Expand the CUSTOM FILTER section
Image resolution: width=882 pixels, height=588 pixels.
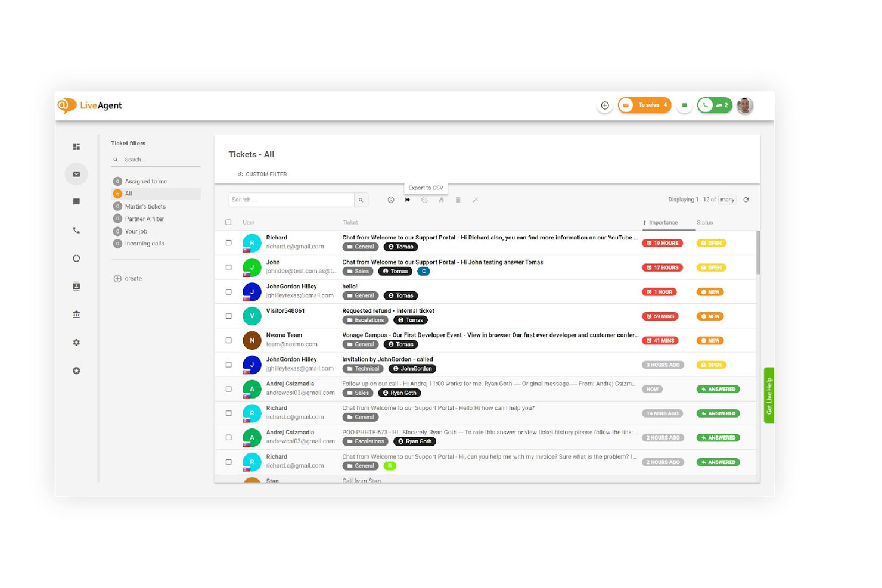(x=262, y=175)
